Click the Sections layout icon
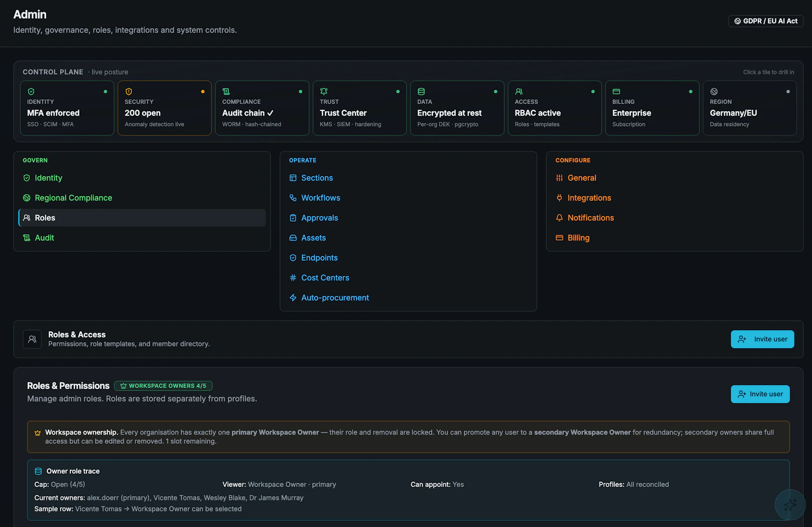The width and height of the screenshot is (812, 527). click(x=293, y=178)
